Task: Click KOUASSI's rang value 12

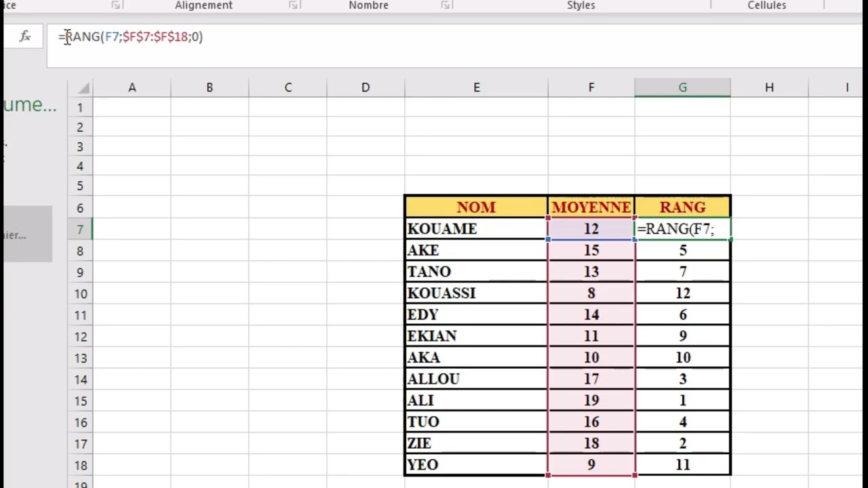Action: [683, 293]
